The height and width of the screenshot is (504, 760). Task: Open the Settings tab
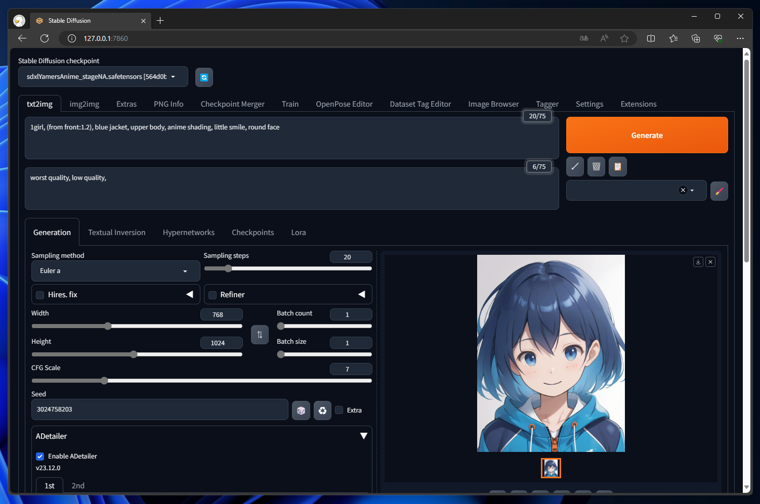tap(589, 104)
